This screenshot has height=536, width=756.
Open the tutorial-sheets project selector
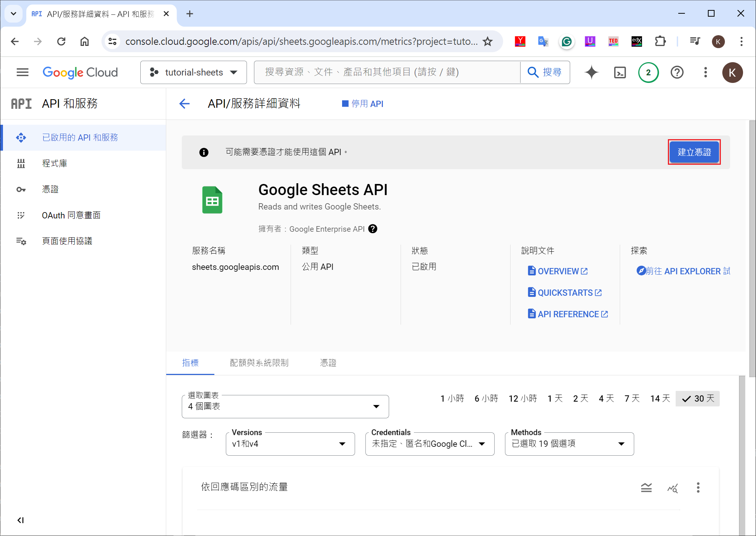point(193,72)
